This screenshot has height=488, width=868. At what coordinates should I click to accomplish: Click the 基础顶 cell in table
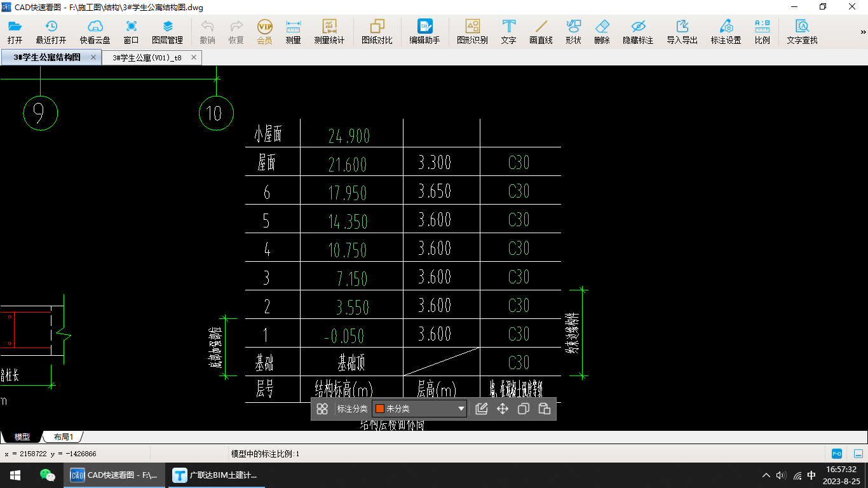351,362
